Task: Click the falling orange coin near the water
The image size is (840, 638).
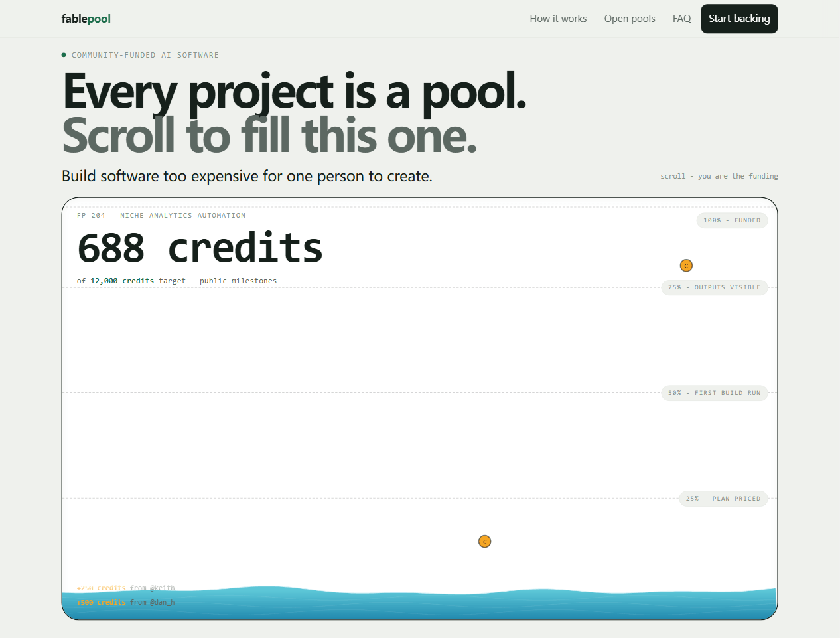Action: [484, 542]
